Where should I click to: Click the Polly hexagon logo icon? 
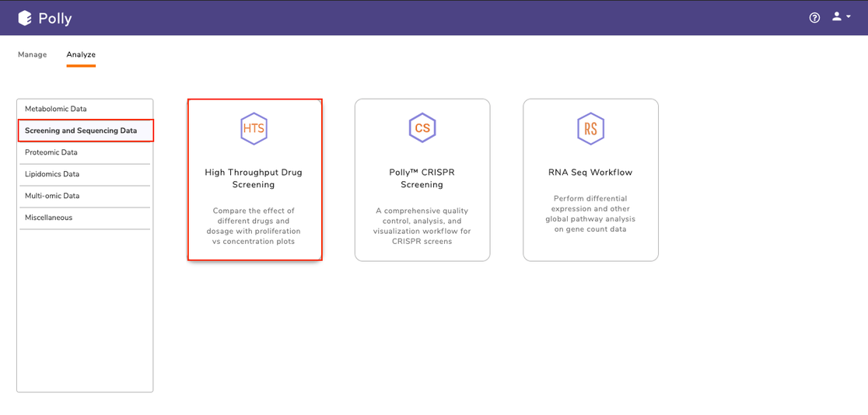[25, 18]
